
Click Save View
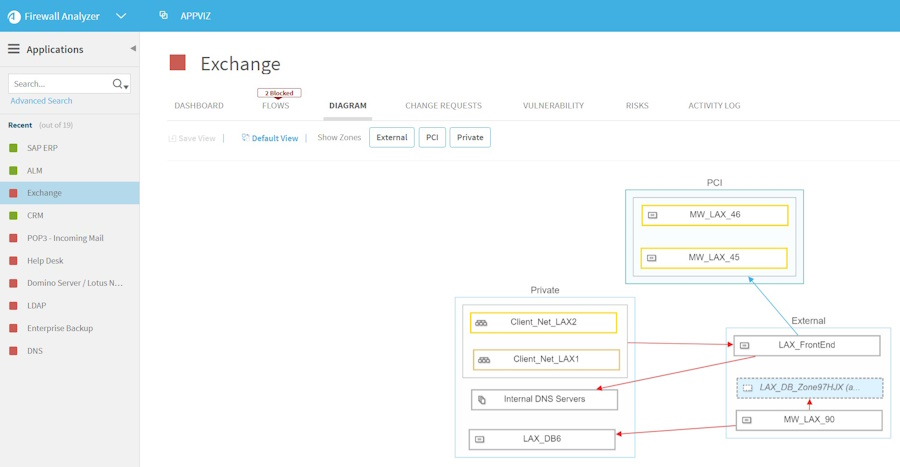click(x=192, y=138)
